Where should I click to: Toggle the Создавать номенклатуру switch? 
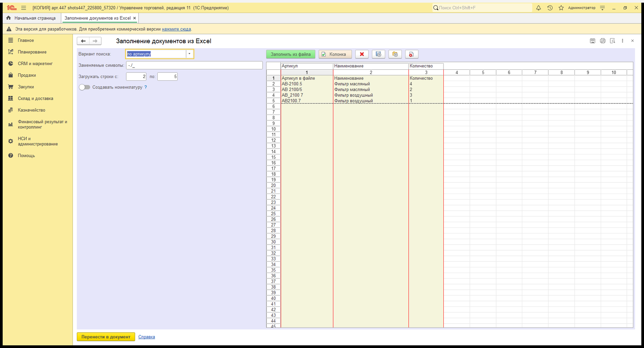tap(85, 87)
